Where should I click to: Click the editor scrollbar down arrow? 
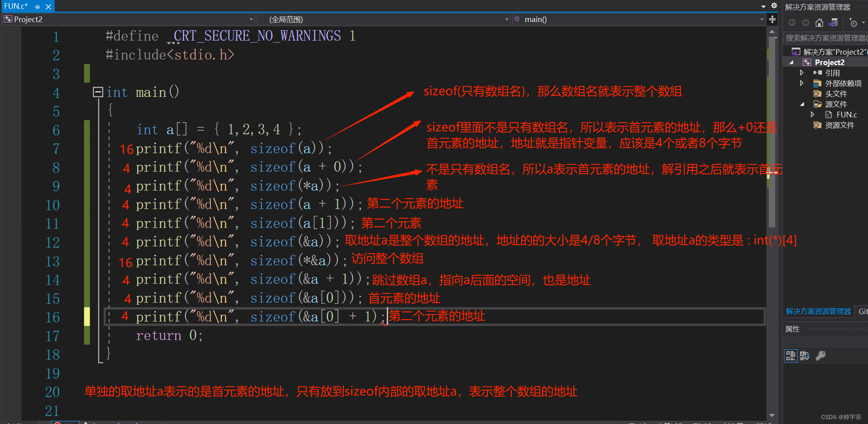[772, 415]
